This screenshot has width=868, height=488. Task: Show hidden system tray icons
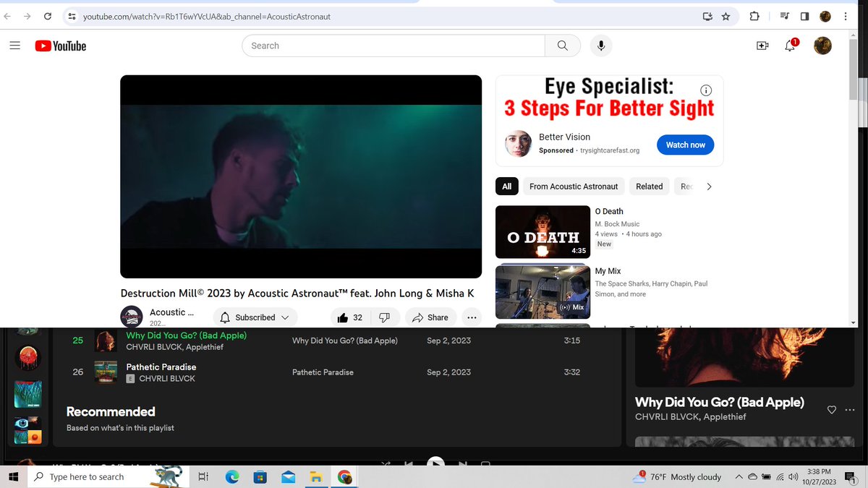pyautogui.click(x=739, y=477)
